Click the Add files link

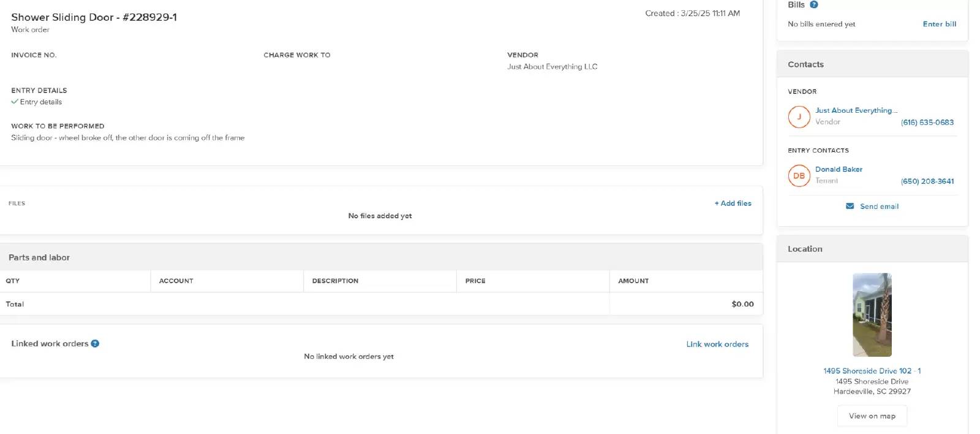point(733,204)
